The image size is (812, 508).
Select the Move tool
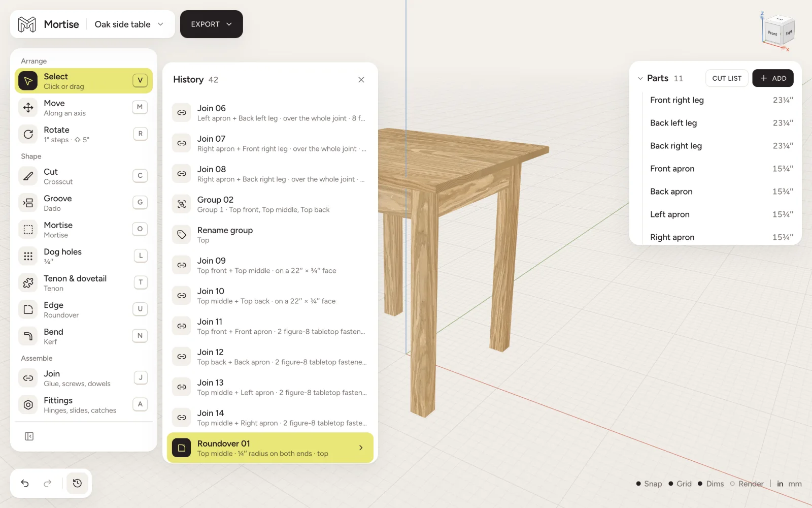click(x=84, y=108)
